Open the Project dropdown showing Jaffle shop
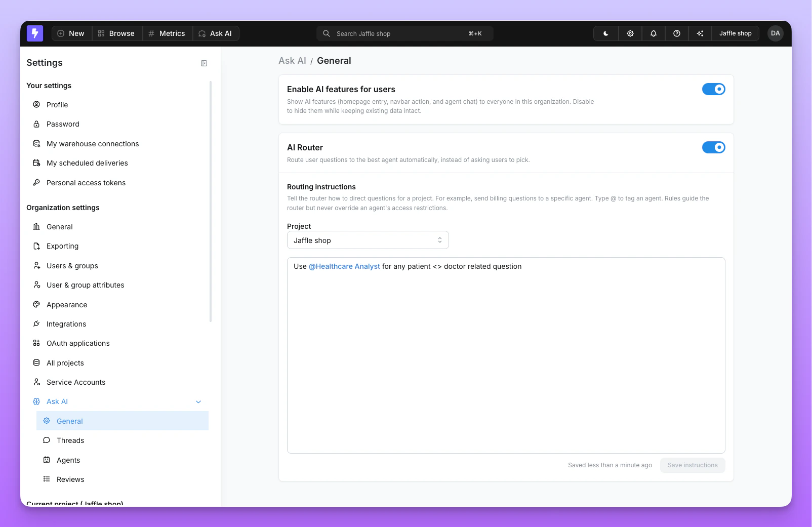The width and height of the screenshot is (812, 527). (368, 240)
